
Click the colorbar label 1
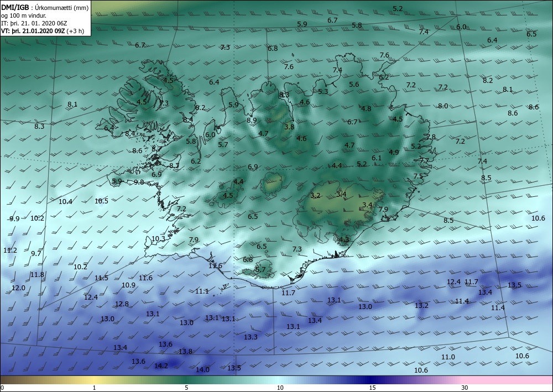pos(94,388)
